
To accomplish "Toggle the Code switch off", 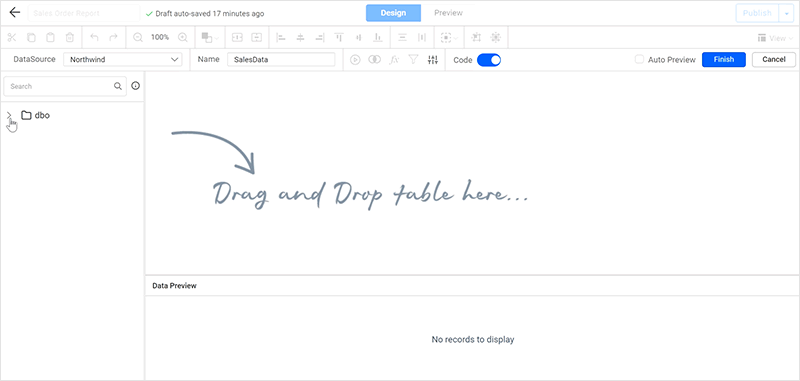I will click(x=489, y=60).
